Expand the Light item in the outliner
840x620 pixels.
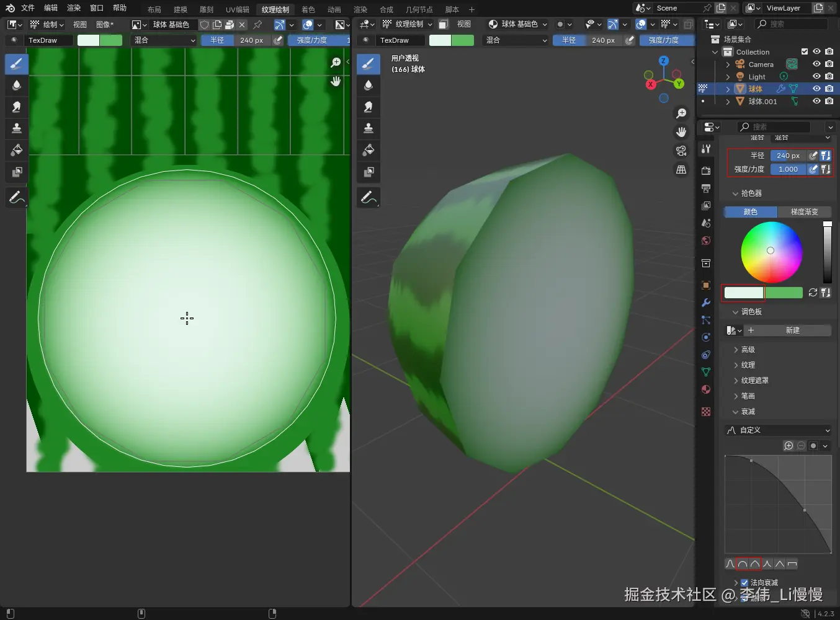(728, 77)
